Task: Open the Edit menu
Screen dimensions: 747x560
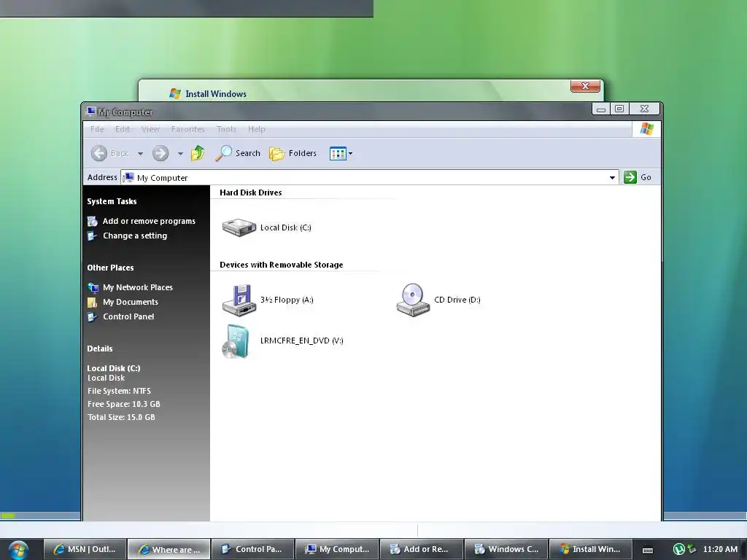Action: pos(123,129)
